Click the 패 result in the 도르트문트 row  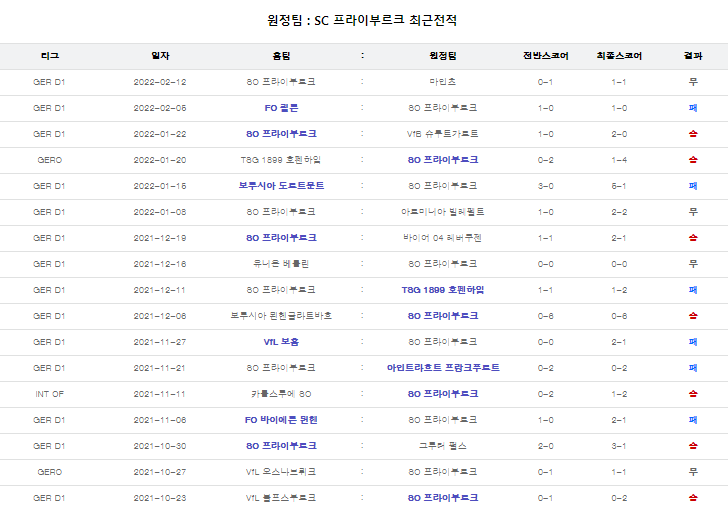coord(693,186)
